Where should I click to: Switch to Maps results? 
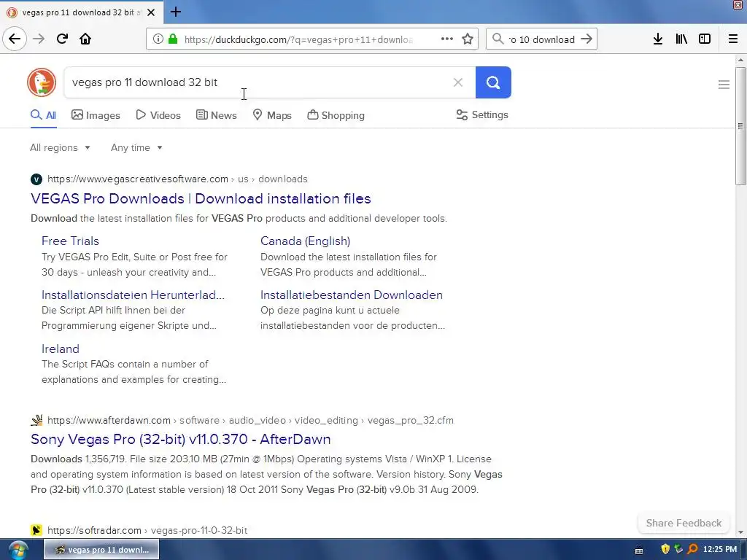click(x=272, y=115)
